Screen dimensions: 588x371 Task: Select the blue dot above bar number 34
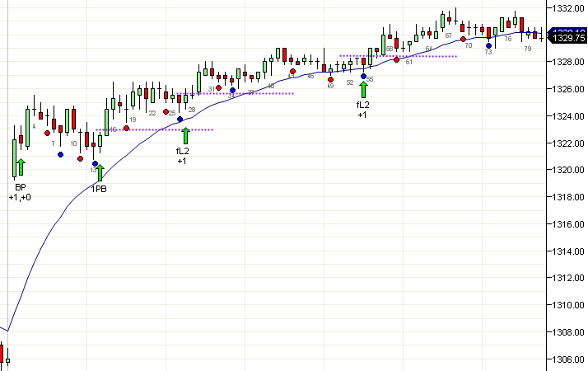click(x=232, y=90)
